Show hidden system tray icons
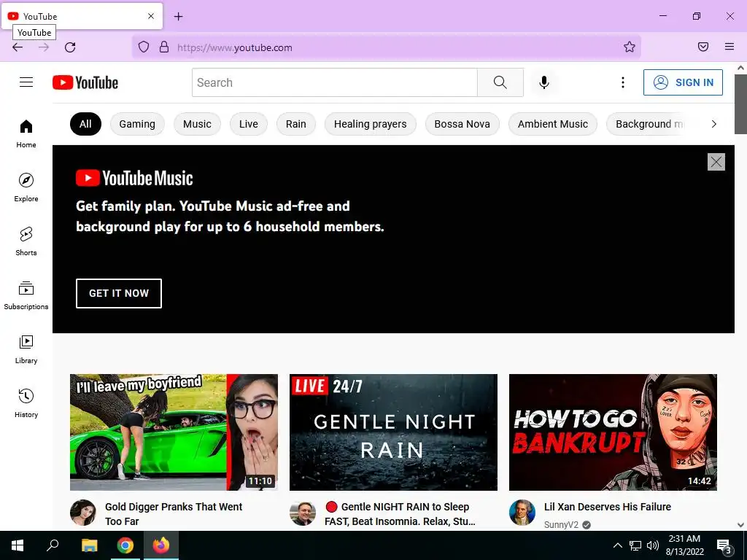Image resolution: width=747 pixels, height=560 pixels. click(x=617, y=545)
